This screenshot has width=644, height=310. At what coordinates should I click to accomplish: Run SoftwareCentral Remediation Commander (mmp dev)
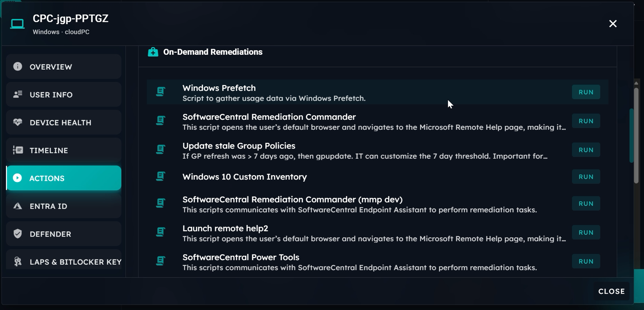pyautogui.click(x=586, y=204)
